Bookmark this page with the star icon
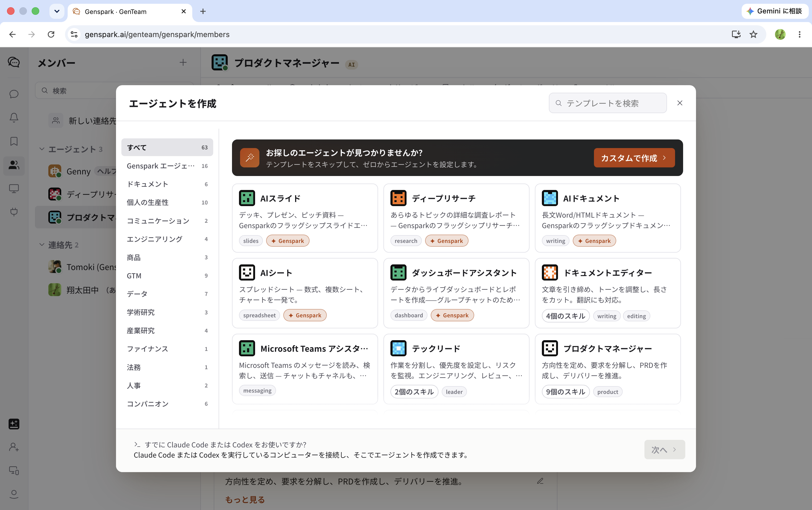 click(x=753, y=34)
